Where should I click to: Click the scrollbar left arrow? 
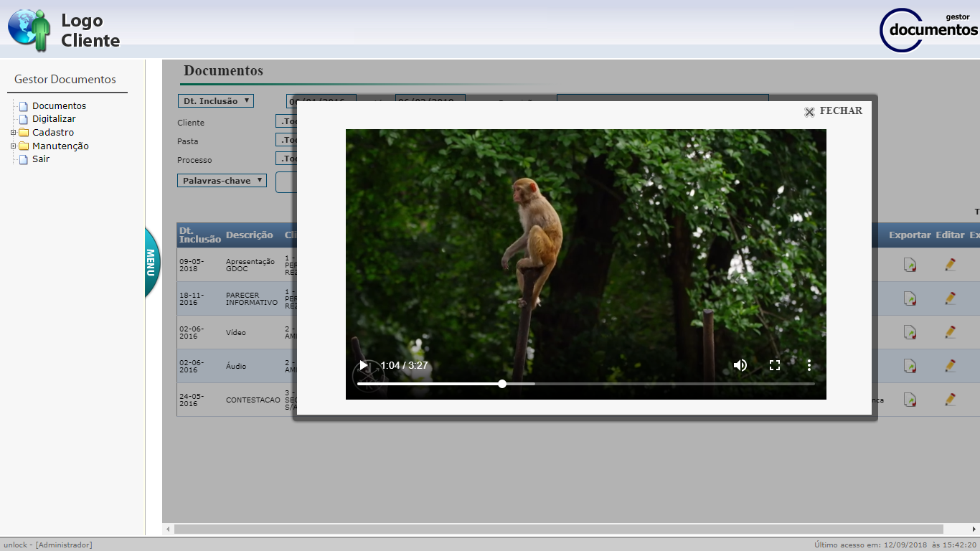169,529
